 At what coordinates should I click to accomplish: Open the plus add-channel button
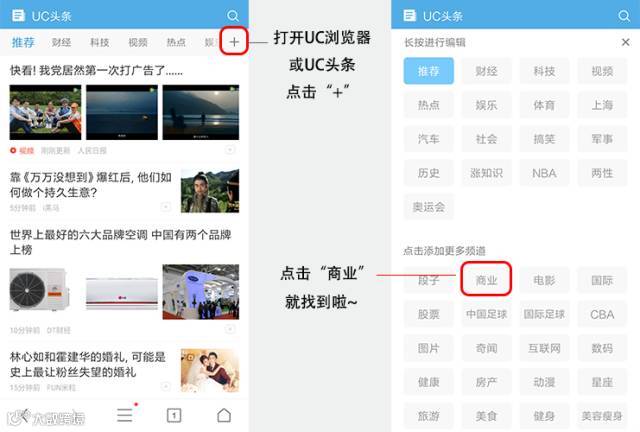tap(234, 41)
